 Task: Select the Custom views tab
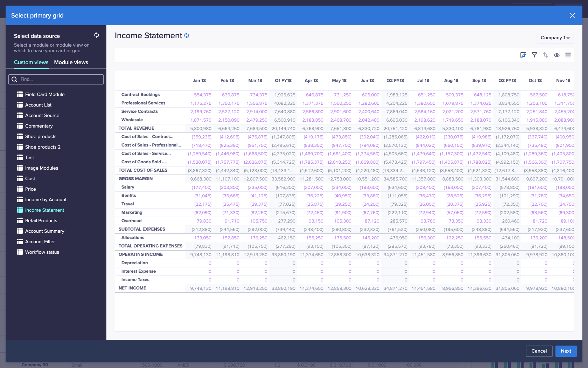pos(31,62)
